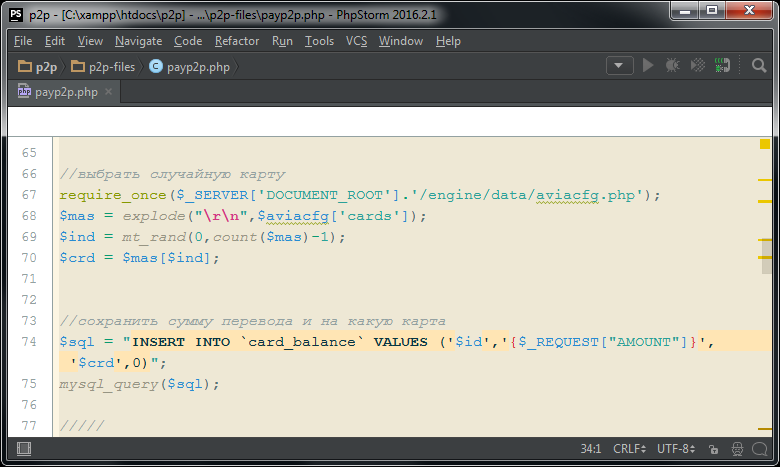Open the VCS menu

click(356, 41)
